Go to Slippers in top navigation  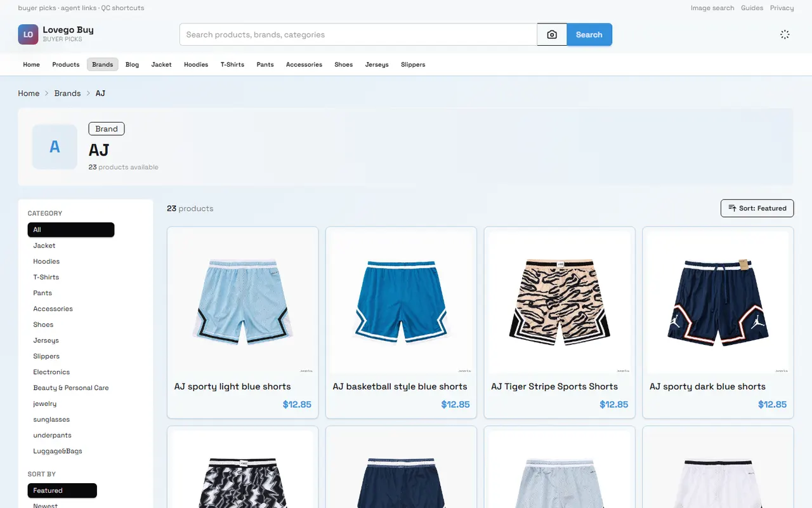413,64
